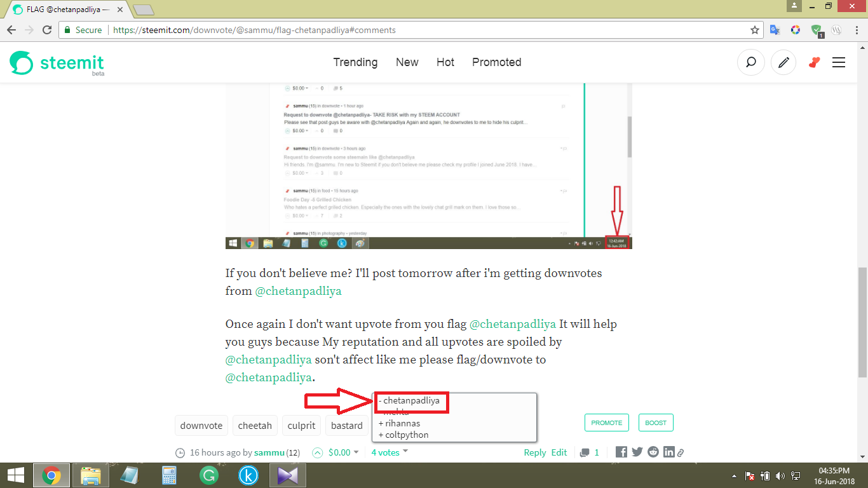868x488 pixels.
Task: Click the '16 hours ago' timestamp
Action: pyautogui.click(x=215, y=452)
